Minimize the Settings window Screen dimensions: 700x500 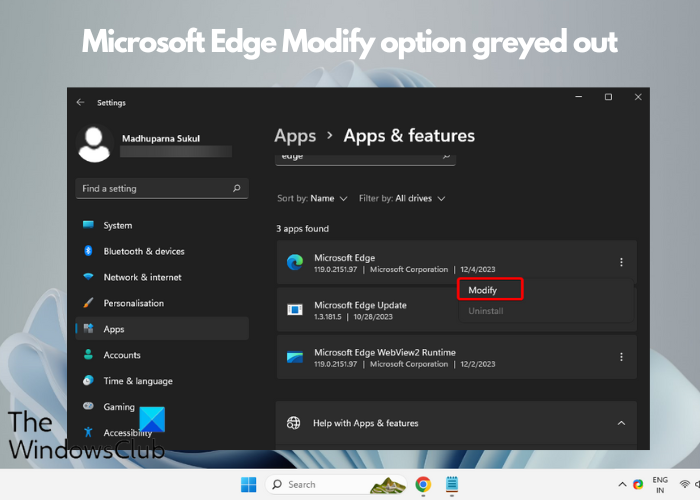(x=579, y=97)
